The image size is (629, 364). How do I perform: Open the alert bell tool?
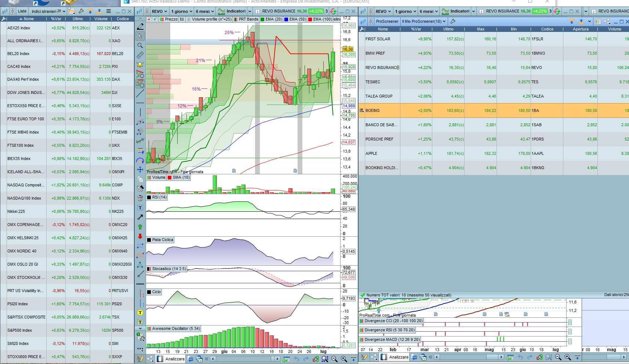pyautogui.click(x=140, y=65)
